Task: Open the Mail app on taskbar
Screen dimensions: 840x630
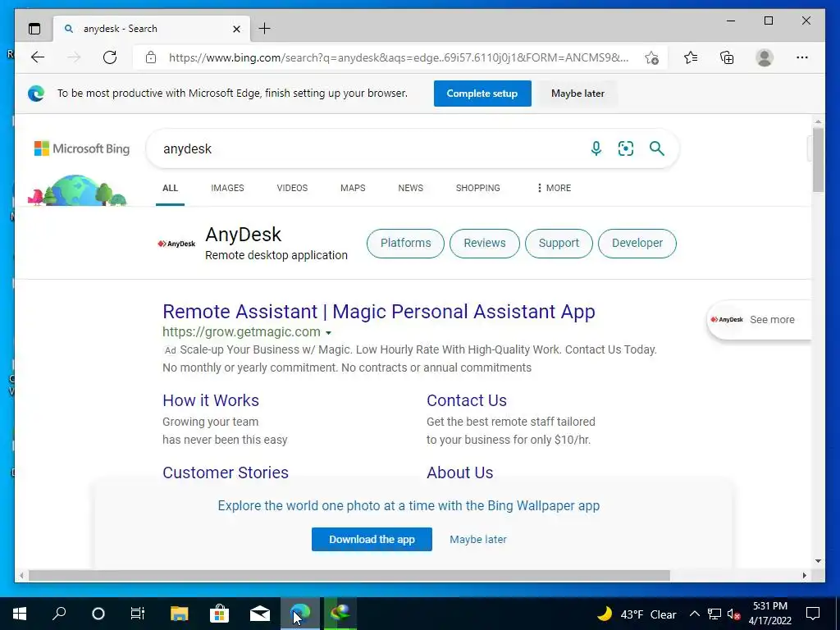Action: tap(260, 614)
